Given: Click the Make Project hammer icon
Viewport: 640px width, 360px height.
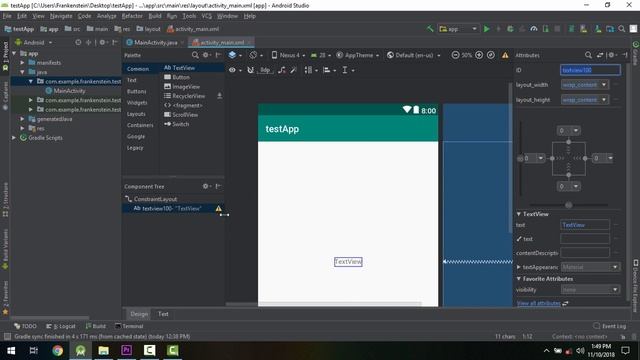Looking at the screenshot, I should pos(430,29).
